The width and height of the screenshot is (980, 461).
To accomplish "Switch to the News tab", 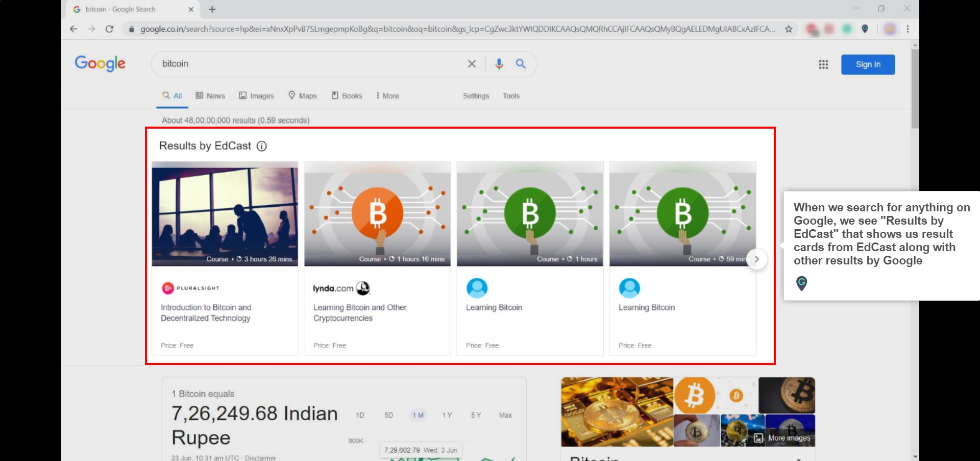I will point(210,96).
